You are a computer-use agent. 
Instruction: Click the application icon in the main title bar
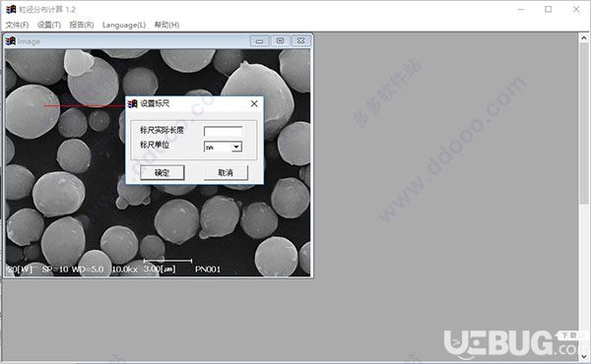[11, 9]
